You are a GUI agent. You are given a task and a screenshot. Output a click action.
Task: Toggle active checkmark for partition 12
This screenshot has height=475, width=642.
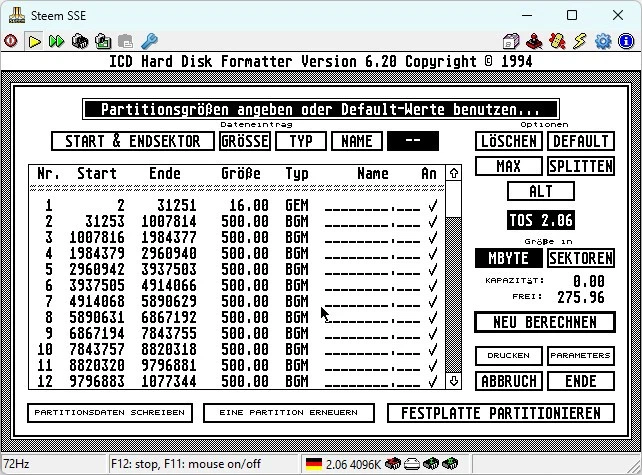[x=432, y=381]
